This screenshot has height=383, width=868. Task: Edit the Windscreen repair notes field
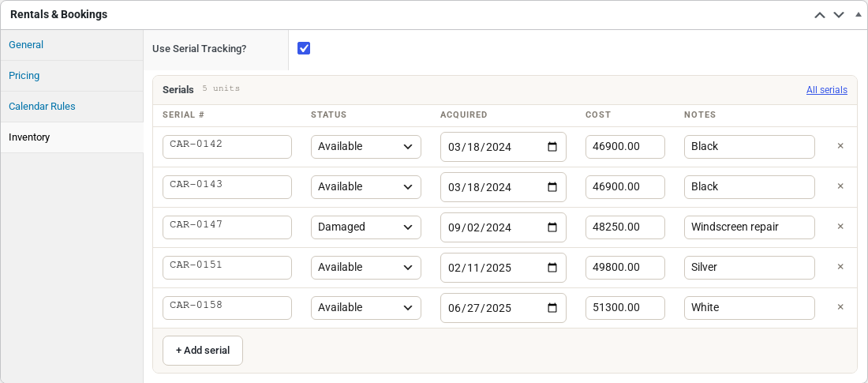[x=750, y=227]
